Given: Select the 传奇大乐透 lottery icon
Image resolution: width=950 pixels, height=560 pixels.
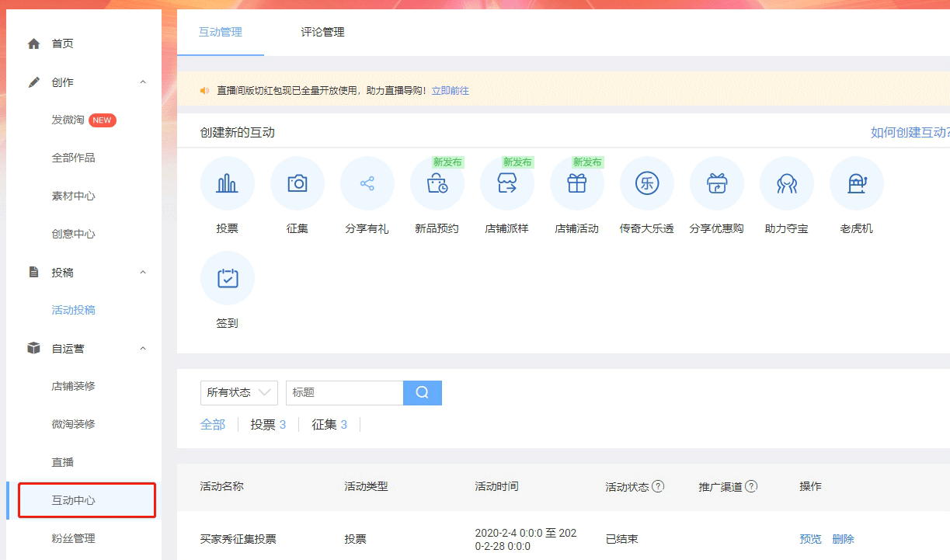Looking at the screenshot, I should pyautogui.click(x=646, y=184).
